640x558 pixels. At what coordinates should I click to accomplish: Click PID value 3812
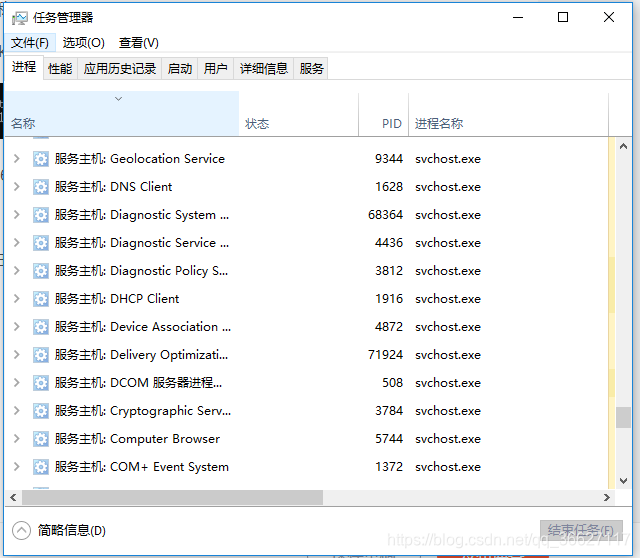(389, 271)
